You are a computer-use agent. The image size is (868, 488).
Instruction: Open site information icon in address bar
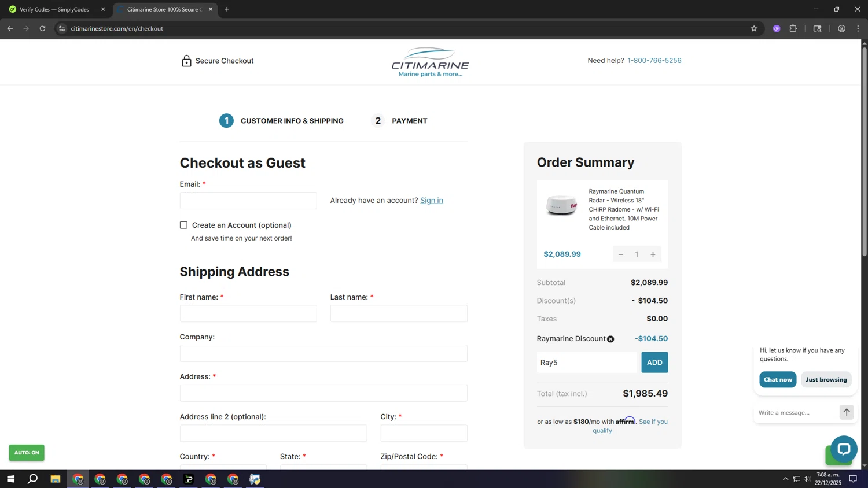(62, 28)
